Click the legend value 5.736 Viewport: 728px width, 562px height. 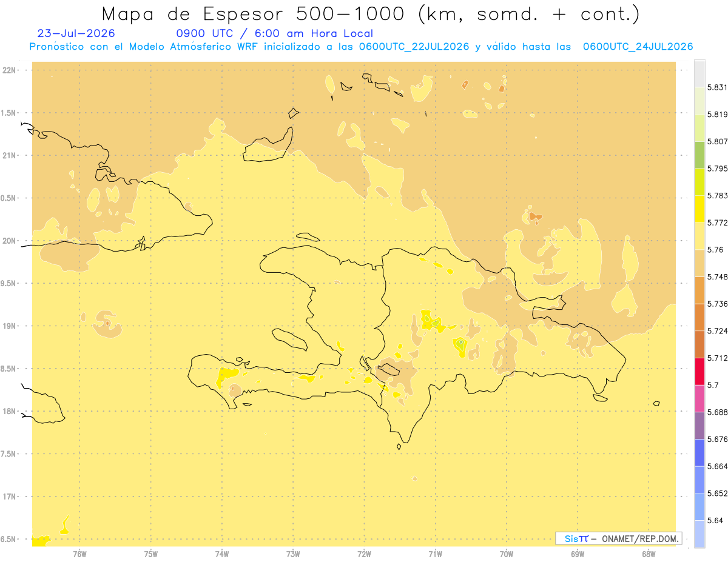click(717, 304)
